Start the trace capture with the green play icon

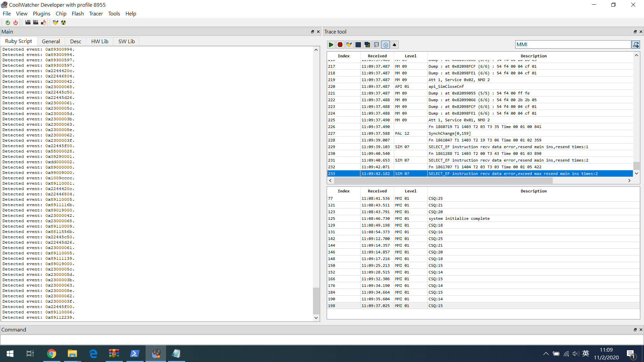pyautogui.click(x=331, y=45)
